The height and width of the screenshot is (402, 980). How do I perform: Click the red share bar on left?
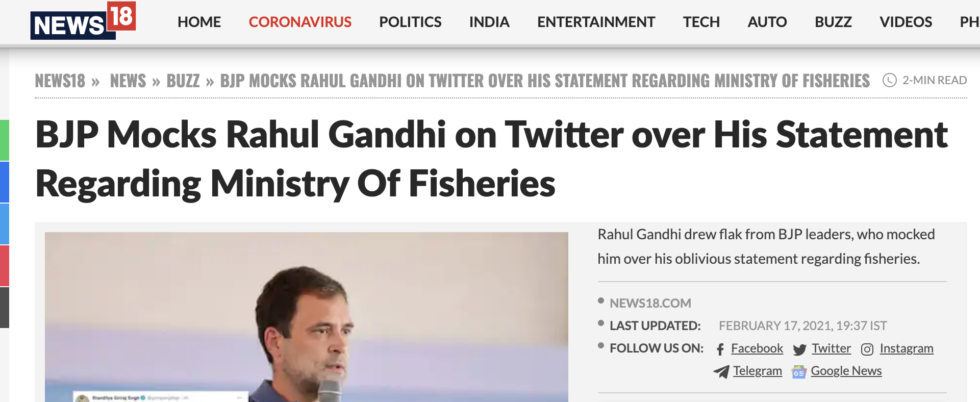(x=5, y=265)
